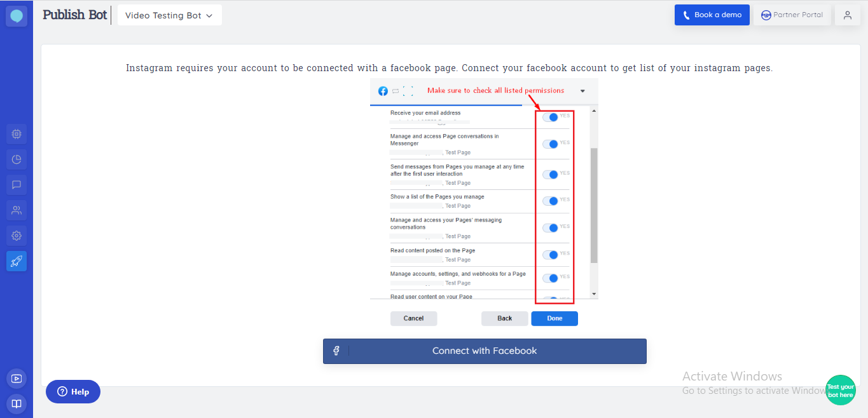This screenshot has height=418, width=868.
Task: Expand the Video Testing Bot dropdown
Action: tap(169, 15)
